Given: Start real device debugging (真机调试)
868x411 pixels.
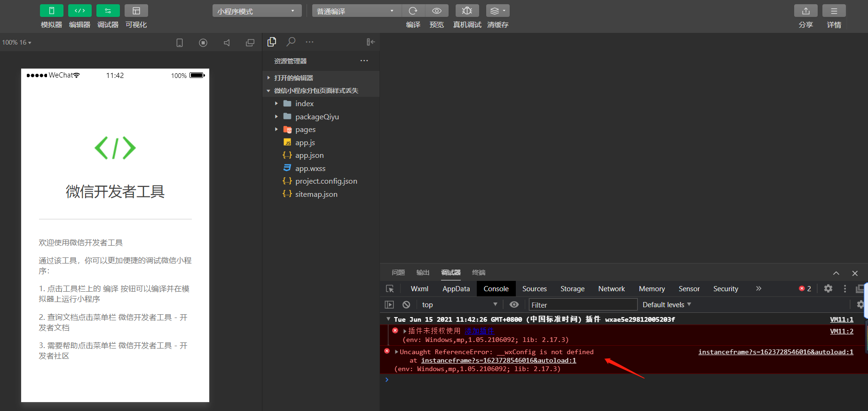Looking at the screenshot, I should pyautogui.click(x=467, y=11).
